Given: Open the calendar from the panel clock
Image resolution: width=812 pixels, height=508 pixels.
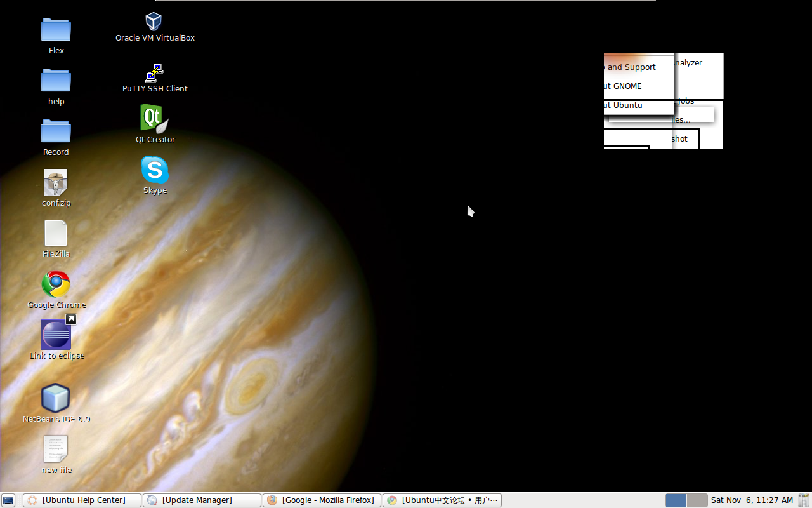Looking at the screenshot, I should tap(752, 500).
